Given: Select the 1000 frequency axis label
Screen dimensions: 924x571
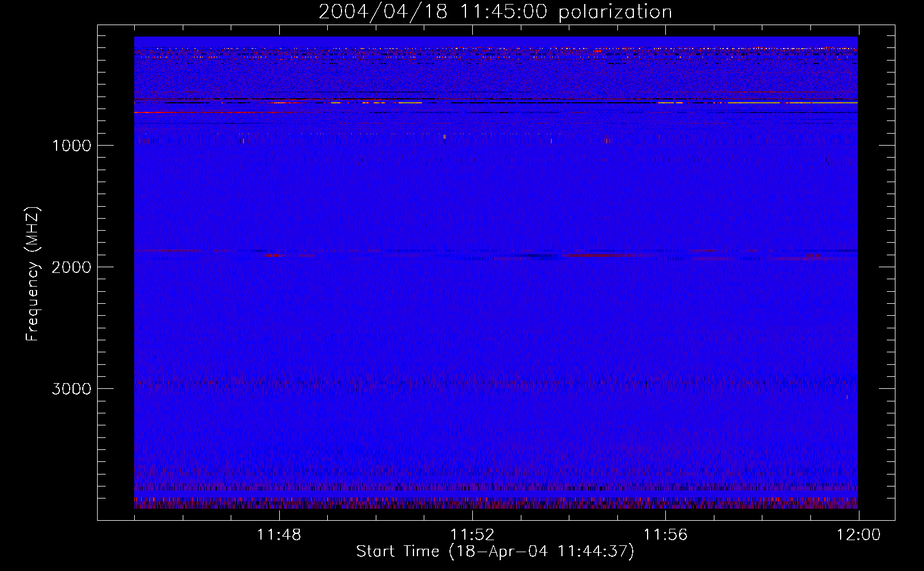Looking at the screenshot, I should 71,146.
